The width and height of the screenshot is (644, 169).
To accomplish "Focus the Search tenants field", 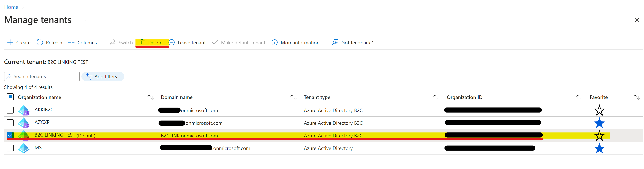I will [42, 77].
